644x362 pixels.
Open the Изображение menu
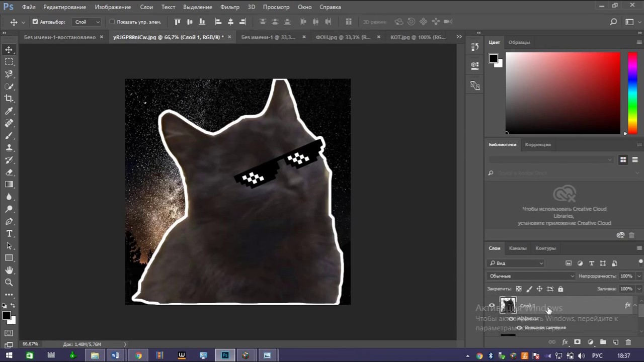coord(113,7)
